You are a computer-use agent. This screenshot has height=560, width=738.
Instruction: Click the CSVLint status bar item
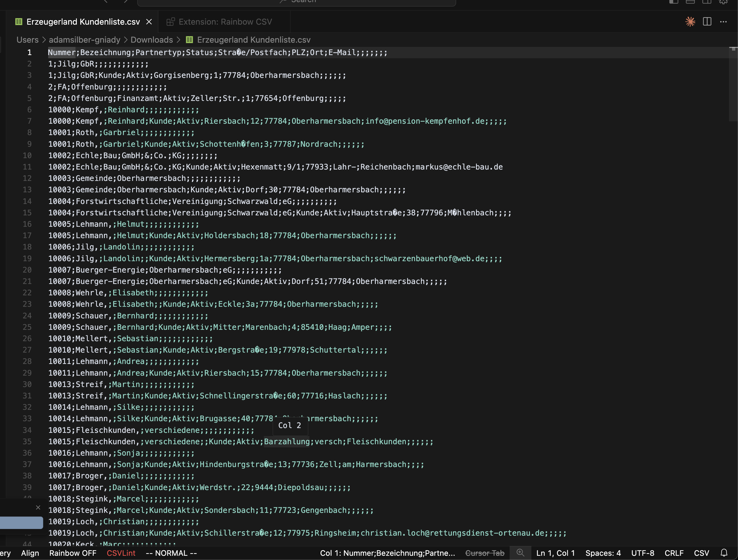point(121,553)
